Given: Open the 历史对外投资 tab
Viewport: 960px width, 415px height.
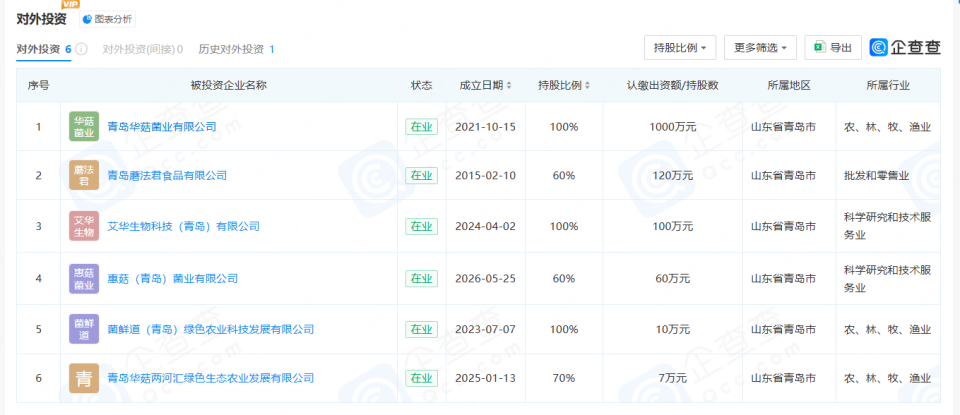Looking at the screenshot, I should pyautogui.click(x=236, y=49).
